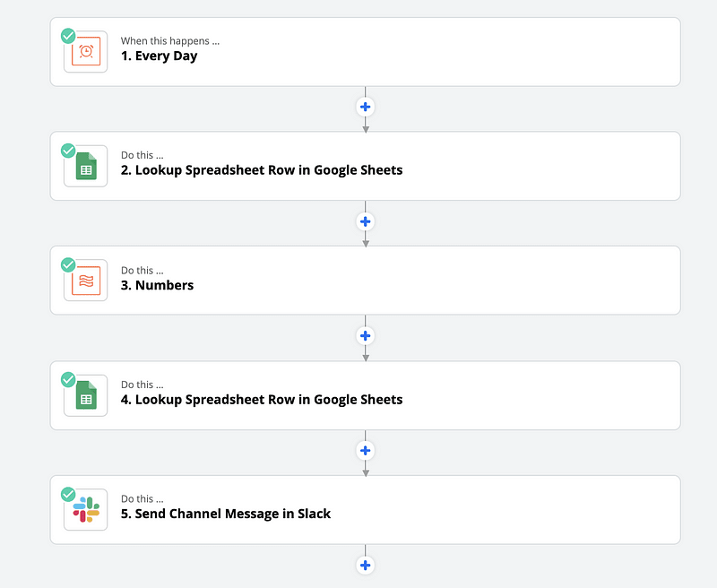Screen dimensions: 717x588
Task: Add a step after Every Day trigger
Action: pyautogui.click(x=366, y=107)
